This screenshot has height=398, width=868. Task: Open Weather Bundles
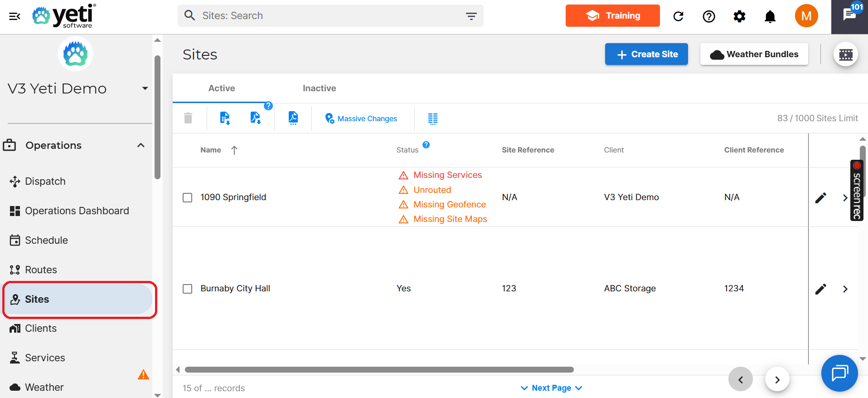point(754,54)
